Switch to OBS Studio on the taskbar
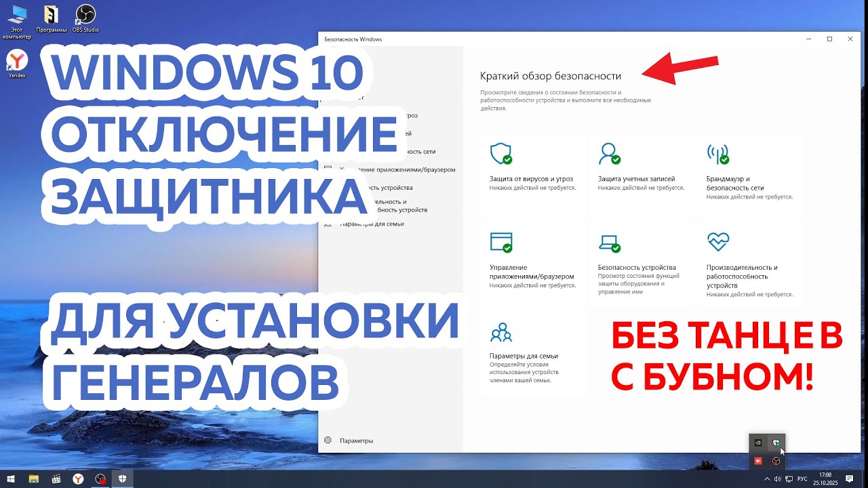Image resolution: width=868 pixels, height=488 pixels. tap(101, 479)
